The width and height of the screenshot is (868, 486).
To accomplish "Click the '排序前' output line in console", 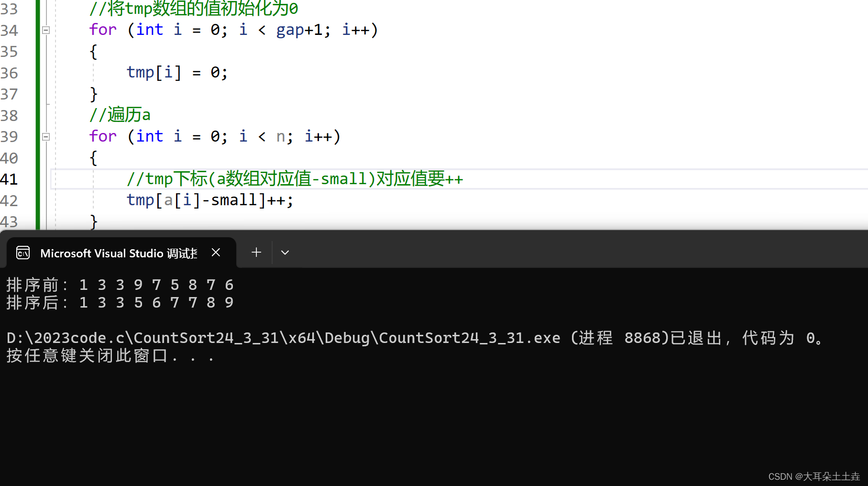I will pyautogui.click(x=120, y=285).
